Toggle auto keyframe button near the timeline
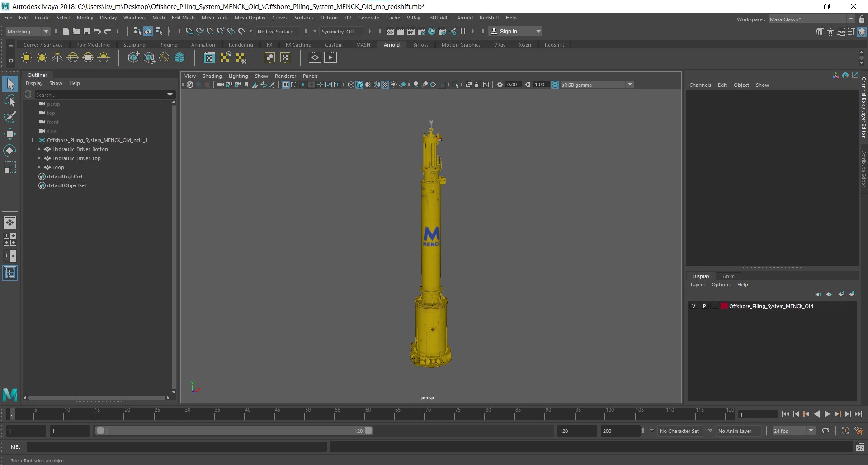 click(x=845, y=431)
